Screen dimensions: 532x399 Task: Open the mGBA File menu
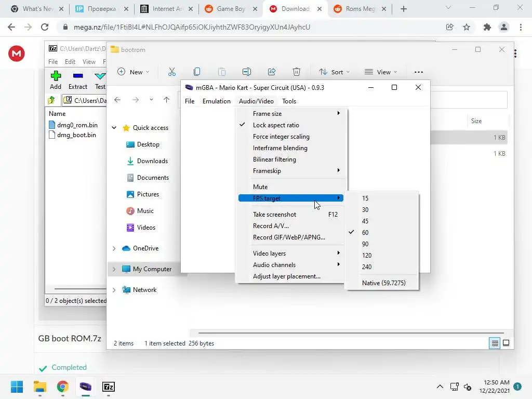point(190,101)
